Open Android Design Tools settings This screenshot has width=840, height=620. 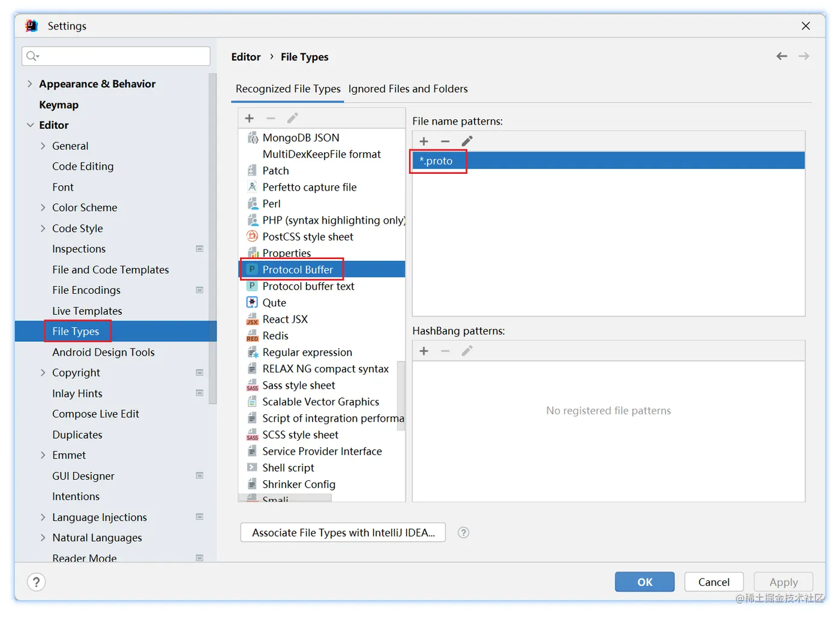(x=103, y=352)
